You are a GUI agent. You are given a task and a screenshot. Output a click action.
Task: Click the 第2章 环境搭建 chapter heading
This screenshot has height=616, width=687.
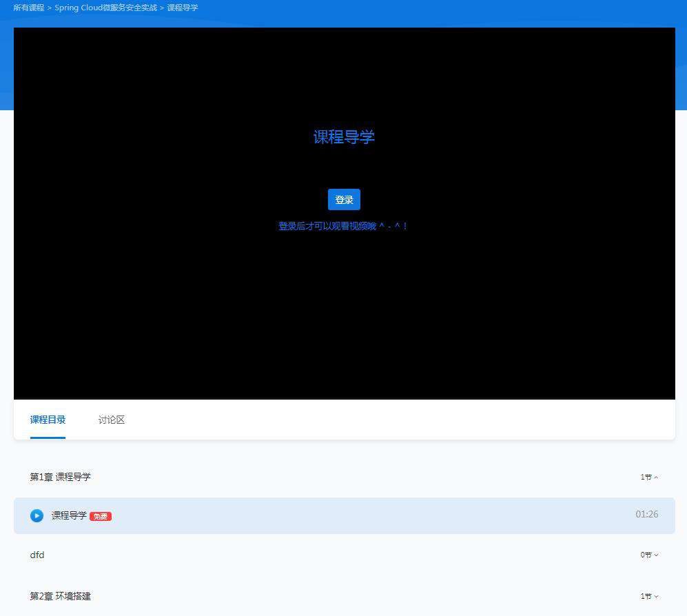pos(60,596)
